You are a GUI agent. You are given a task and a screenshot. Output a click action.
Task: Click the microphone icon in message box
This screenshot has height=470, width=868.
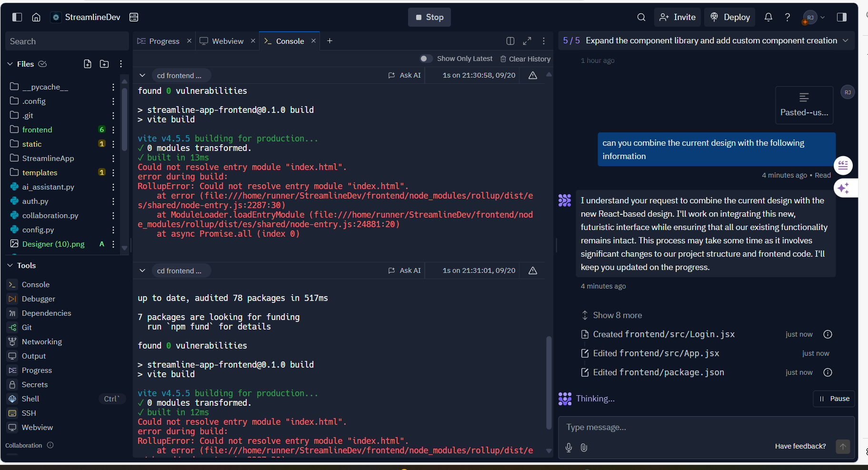(x=569, y=448)
